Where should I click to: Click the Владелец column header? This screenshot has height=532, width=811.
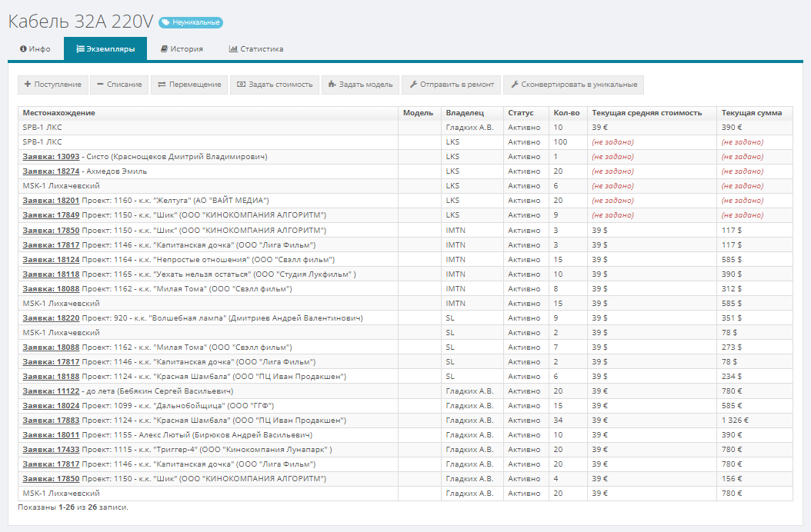(465, 113)
